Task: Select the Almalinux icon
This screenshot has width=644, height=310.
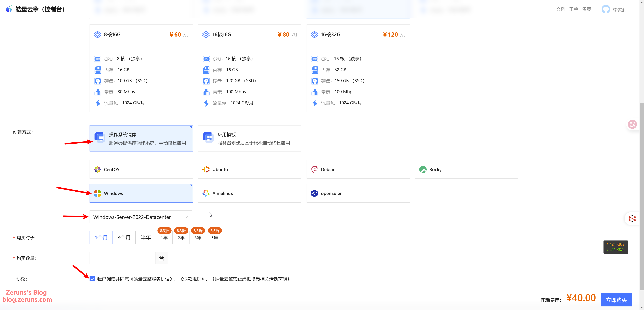Action: (x=206, y=193)
